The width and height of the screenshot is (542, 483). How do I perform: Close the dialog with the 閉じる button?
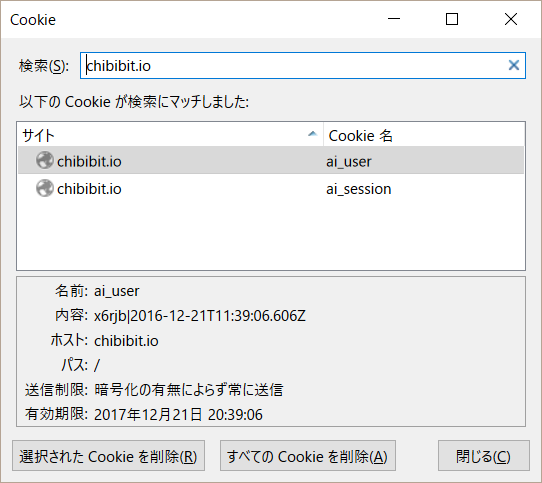coord(484,456)
